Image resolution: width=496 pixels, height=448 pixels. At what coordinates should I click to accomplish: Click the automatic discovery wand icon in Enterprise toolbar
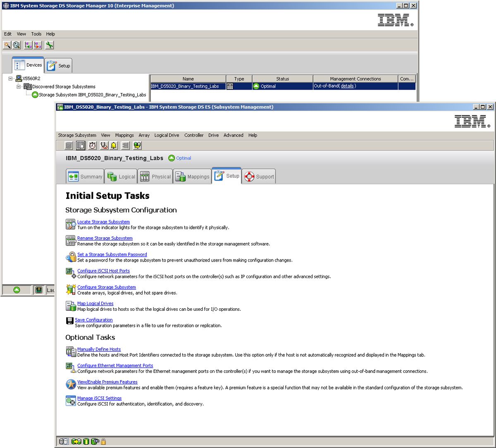coord(7,45)
